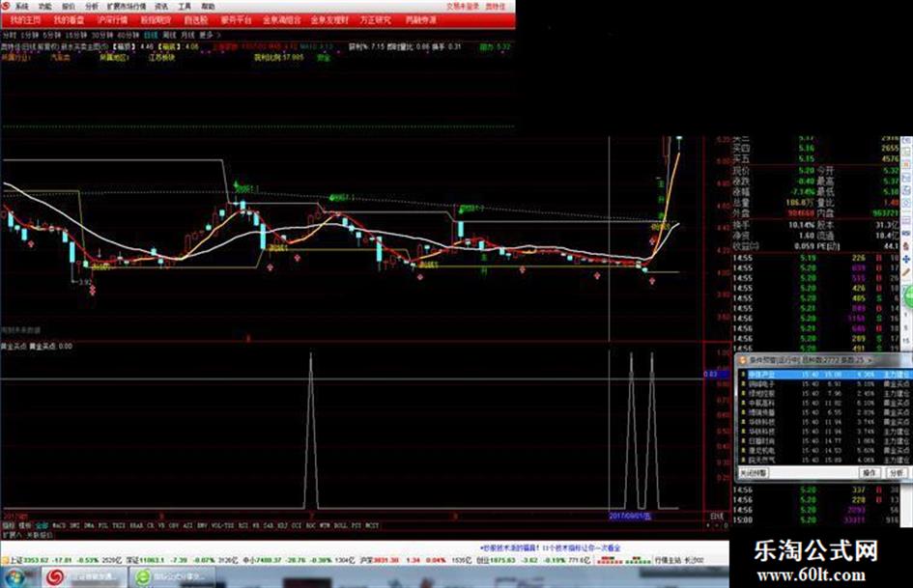913x588 pixels.
Task: Select the 30分钟 chart period
Action: (101, 35)
